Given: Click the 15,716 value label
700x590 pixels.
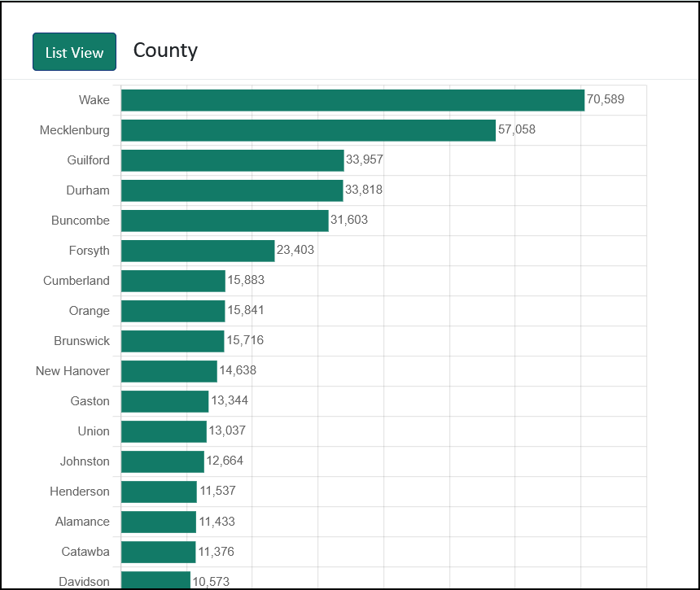Looking at the screenshot, I should (245, 340).
